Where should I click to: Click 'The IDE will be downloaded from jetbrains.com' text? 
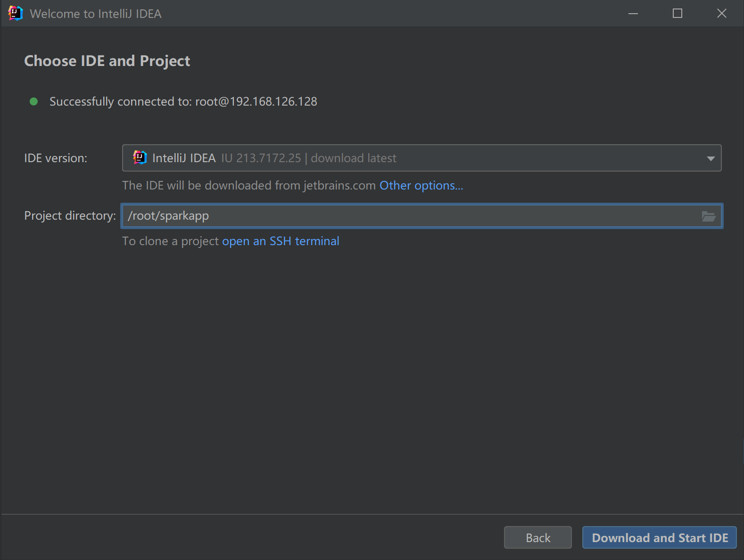[249, 185]
